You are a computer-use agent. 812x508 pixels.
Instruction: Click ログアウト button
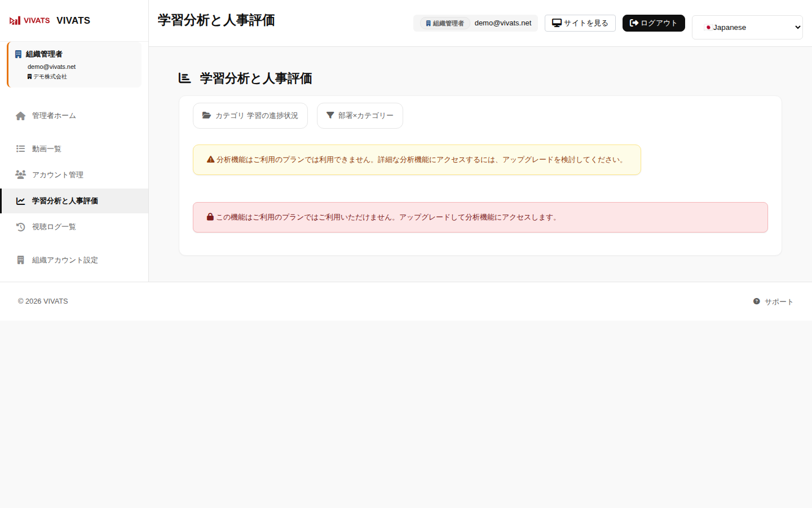(x=654, y=23)
